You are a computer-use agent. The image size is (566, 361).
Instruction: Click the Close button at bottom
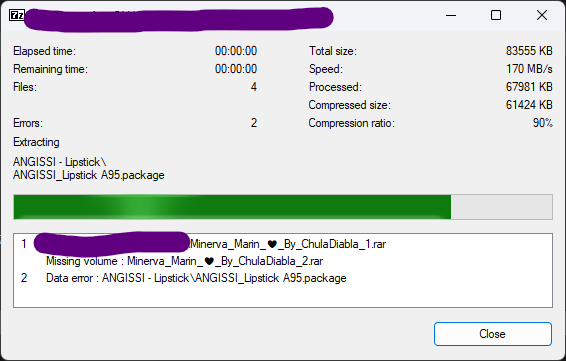click(x=492, y=334)
